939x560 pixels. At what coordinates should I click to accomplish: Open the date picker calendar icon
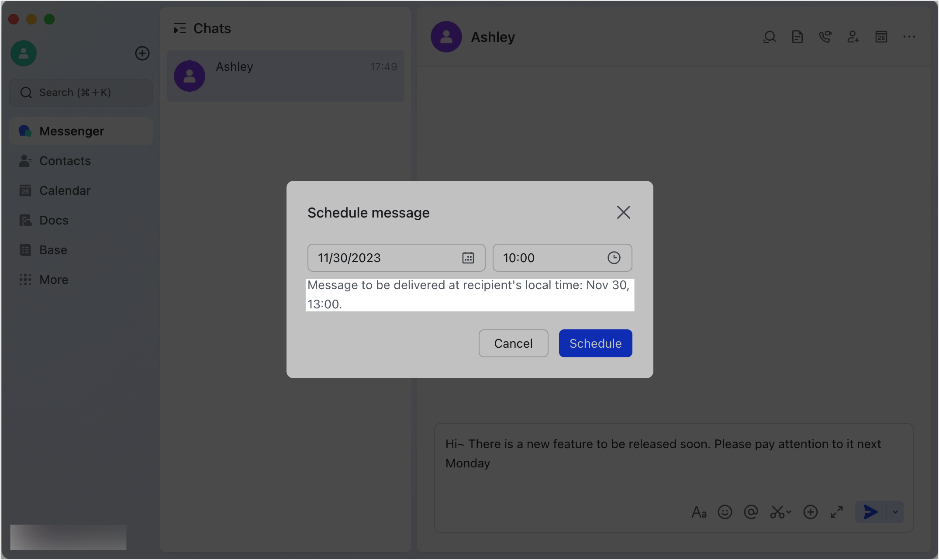pos(468,258)
